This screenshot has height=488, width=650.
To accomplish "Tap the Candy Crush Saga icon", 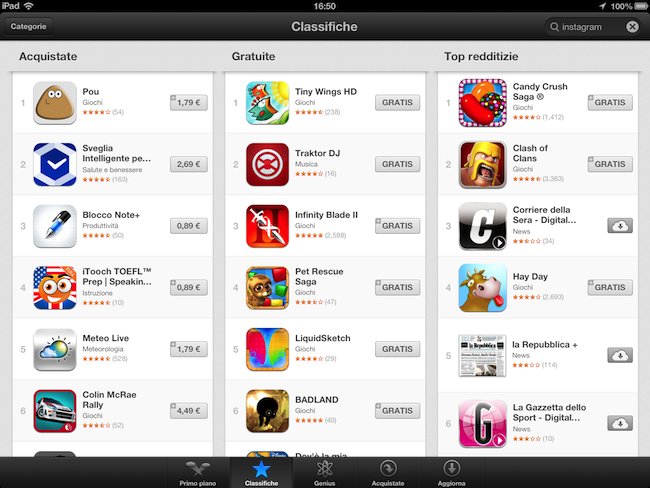I will click(483, 103).
